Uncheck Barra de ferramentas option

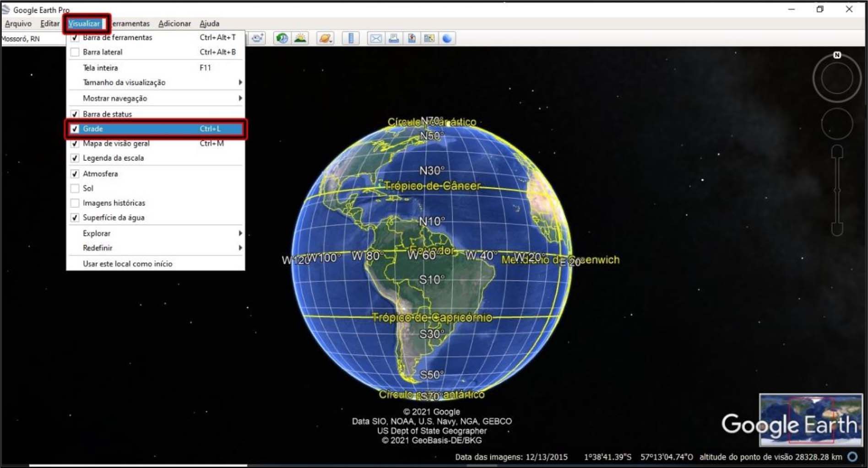(x=156, y=38)
